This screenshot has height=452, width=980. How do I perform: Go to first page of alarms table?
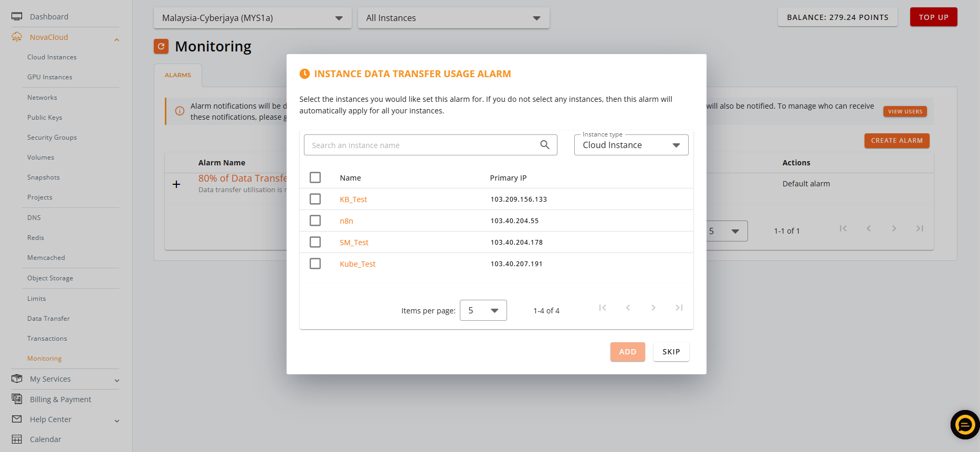pos(843,228)
